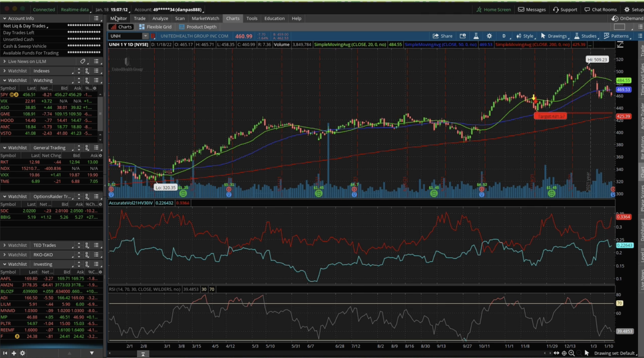Click the add gadget plus icon

(x=14, y=353)
